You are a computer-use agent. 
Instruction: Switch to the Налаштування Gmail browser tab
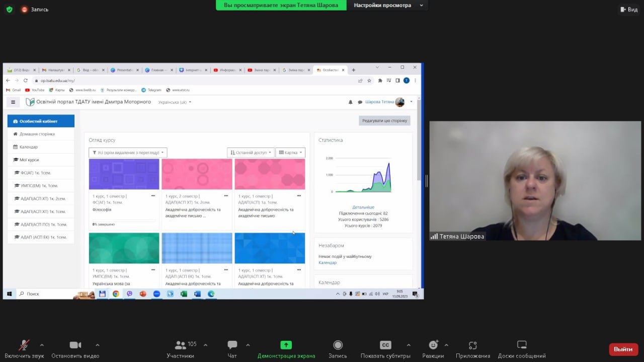pyautogui.click(x=56, y=70)
